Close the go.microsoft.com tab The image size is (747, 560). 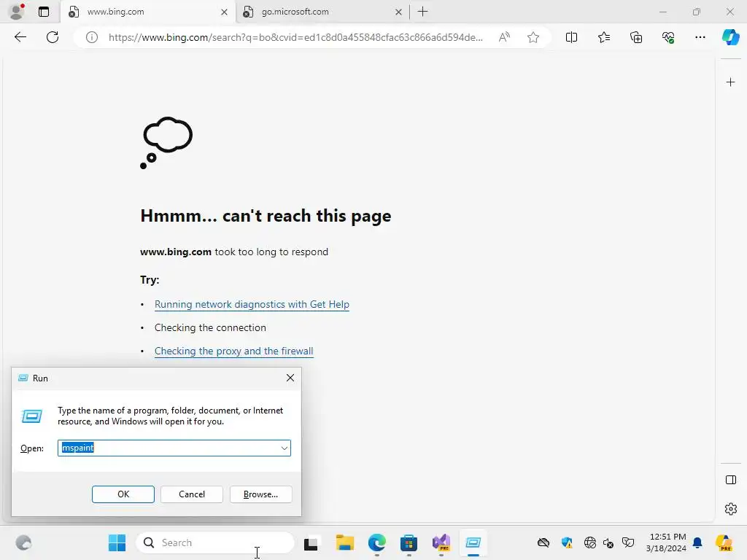pyautogui.click(x=398, y=12)
